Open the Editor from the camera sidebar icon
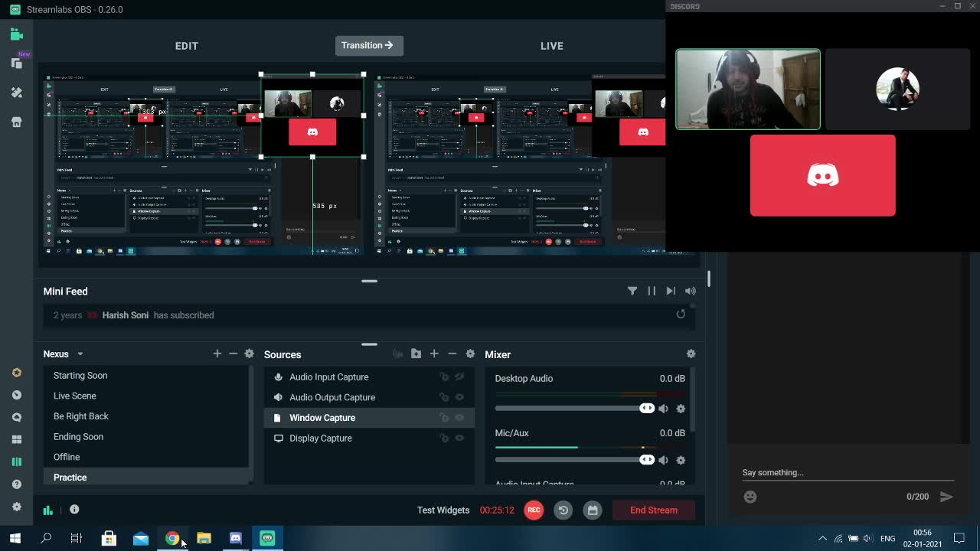The width and height of the screenshot is (980, 551). click(17, 34)
